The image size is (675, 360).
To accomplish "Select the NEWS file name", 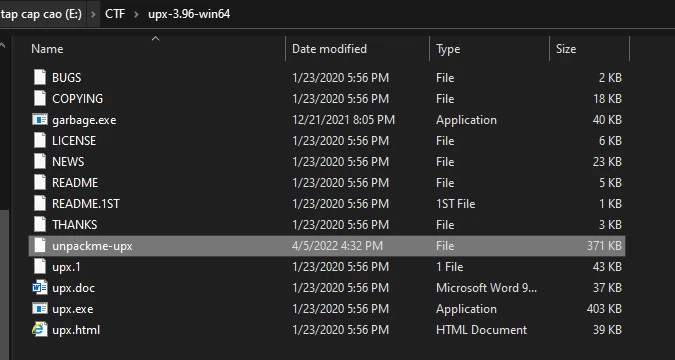I will tap(68, 162).
